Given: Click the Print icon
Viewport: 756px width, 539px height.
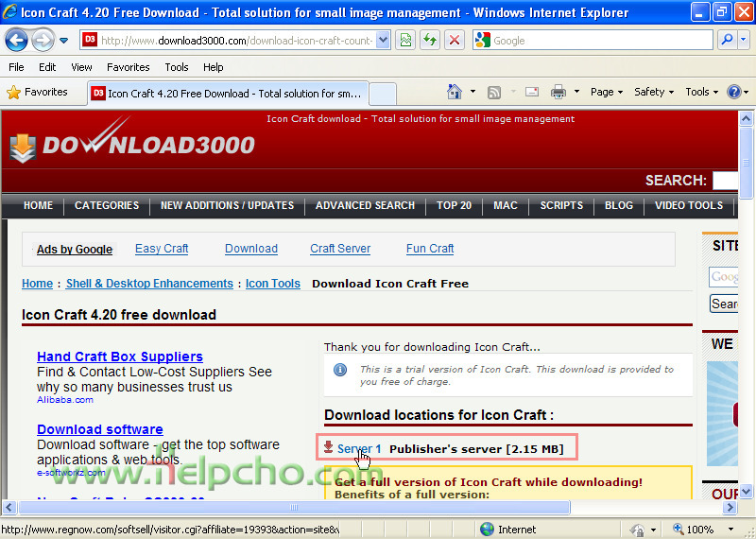Looking at the screenshot, I should pos(558,92).
